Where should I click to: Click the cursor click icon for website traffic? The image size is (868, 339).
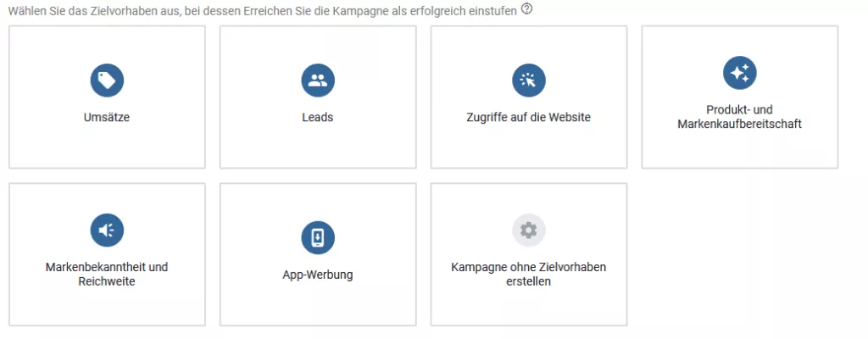pos(529,81)
